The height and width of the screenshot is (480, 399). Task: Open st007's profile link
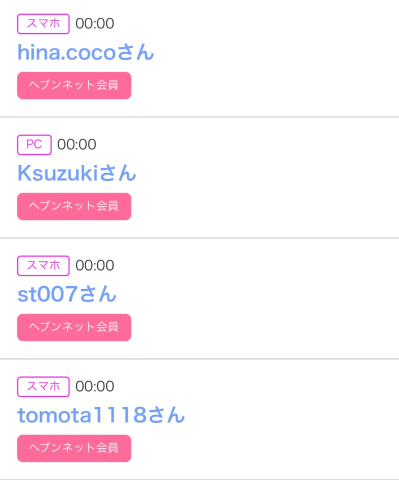coord(67,294)
